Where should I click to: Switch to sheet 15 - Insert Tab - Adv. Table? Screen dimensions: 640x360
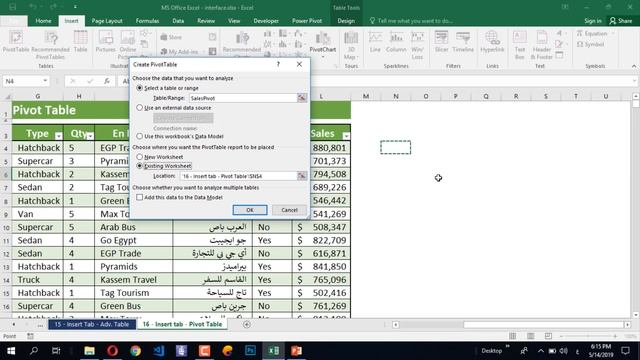92,324
